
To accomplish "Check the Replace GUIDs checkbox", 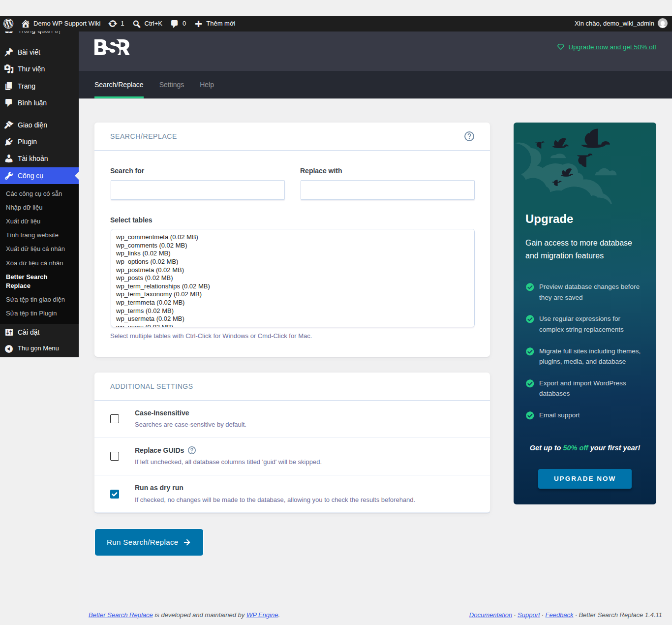I will [115, 456].
